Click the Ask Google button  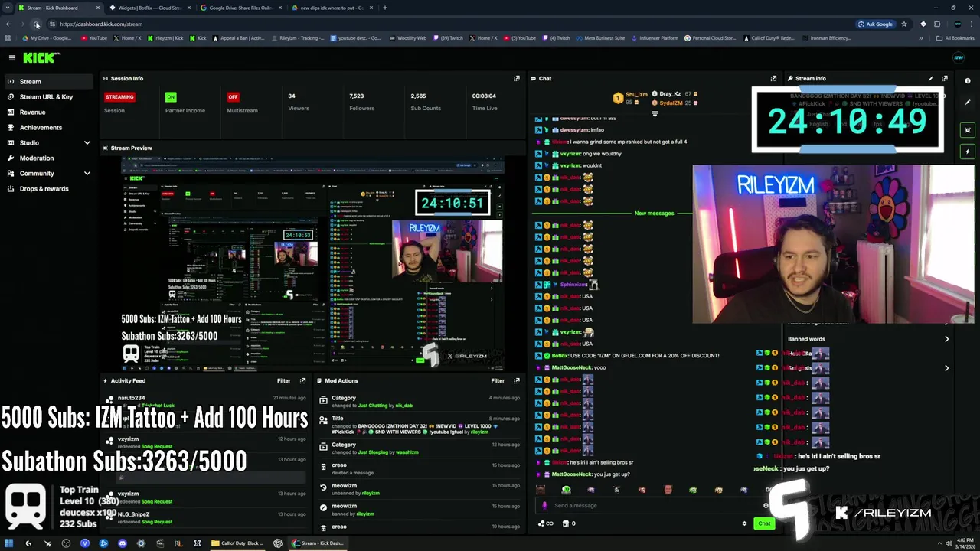pos(874,24)
